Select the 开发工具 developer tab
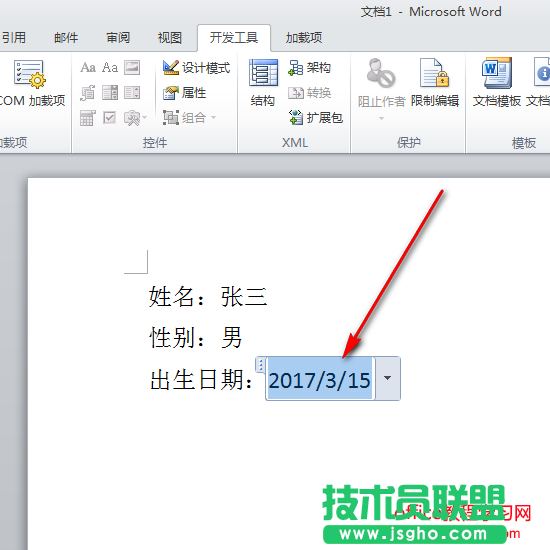Image resolution: width=550 pixels, height=550 pixels. click(234, 38)
